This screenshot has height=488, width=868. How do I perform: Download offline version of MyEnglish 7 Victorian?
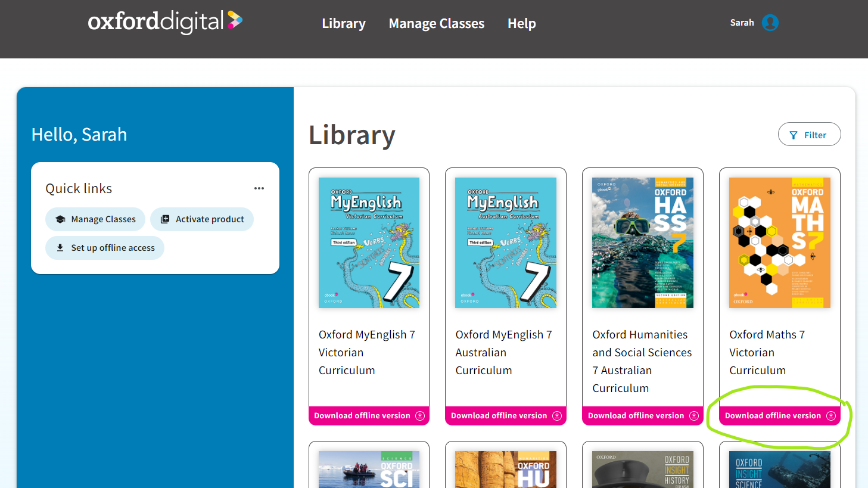point(362,416)
